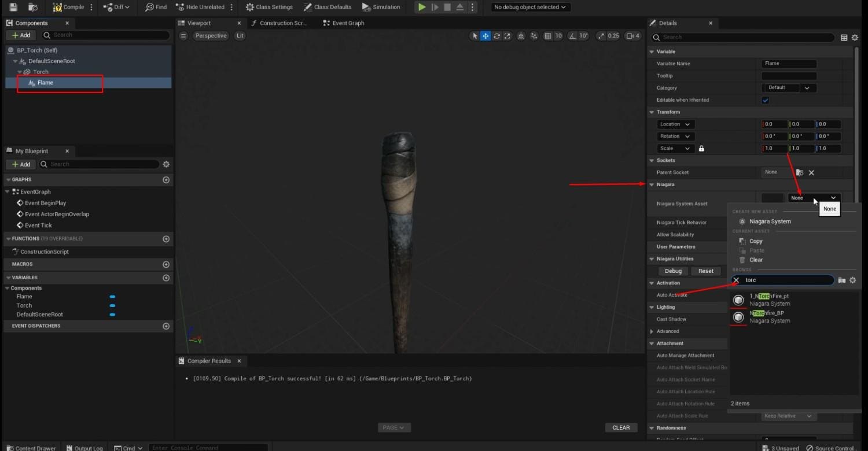The image size is (868, 451).
Task: Toggle rotation snapping angle icon
Action: click(x=572, y=36)
